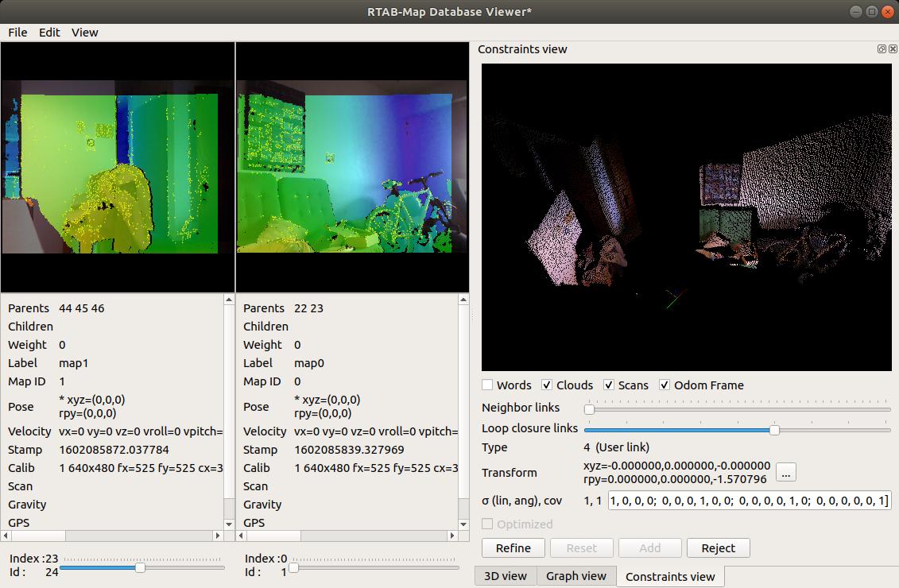Close the Constraints view dock panel

coord(893,49)
